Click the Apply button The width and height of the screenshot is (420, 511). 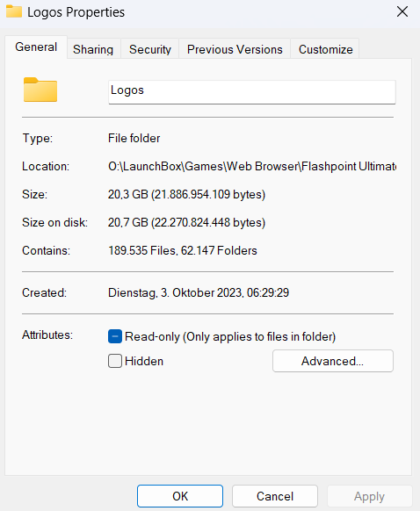369,496
